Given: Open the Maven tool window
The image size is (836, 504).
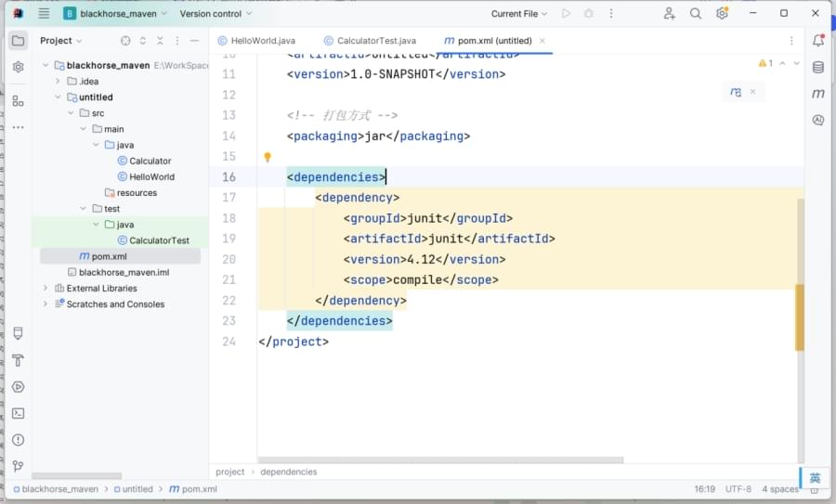Looking at the screenshot, I should 818,94.
